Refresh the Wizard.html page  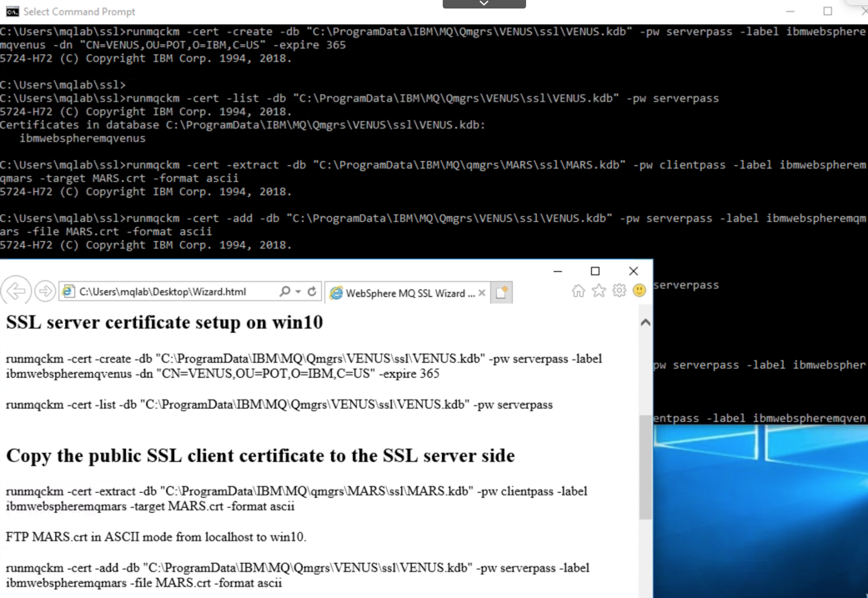coord(312,291)
